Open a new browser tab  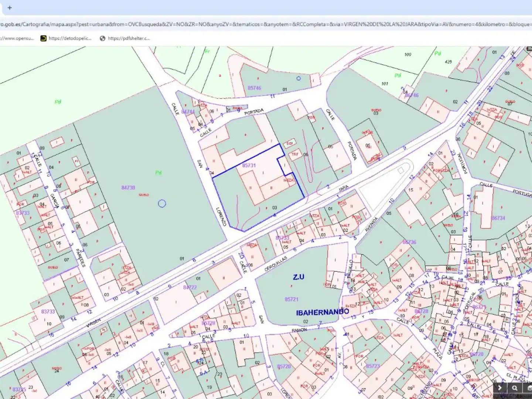(10, 7)
